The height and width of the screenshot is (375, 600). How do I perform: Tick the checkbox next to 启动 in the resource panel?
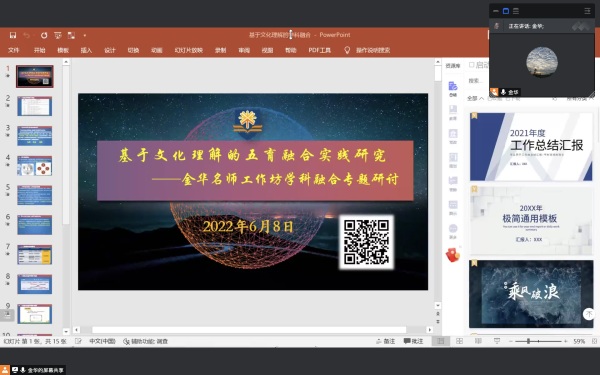click(x=471, y=65)
